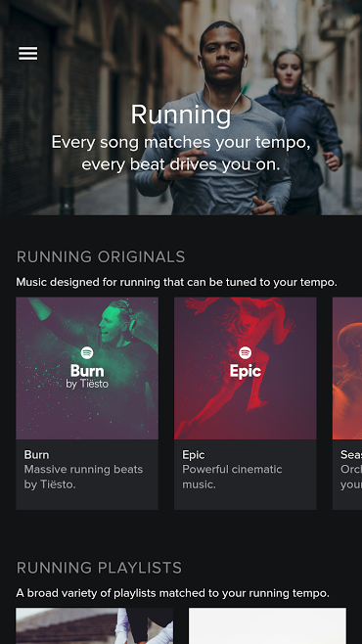362x644 pixels.
Task: Click the 'Burn' card title text
Action: [x=36, y=455]
